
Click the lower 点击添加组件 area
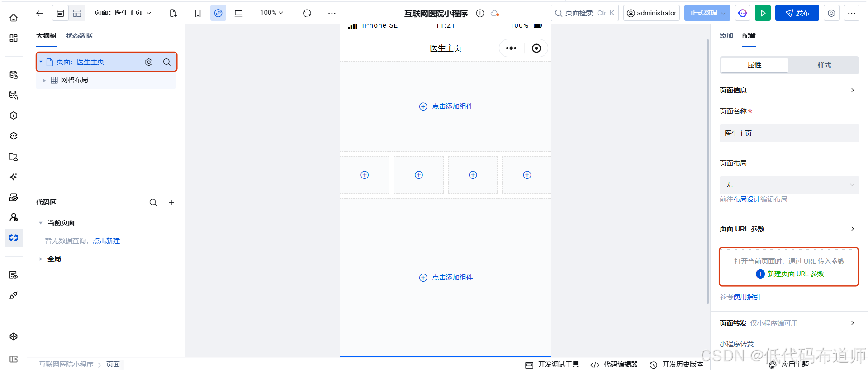pos(446,278)
